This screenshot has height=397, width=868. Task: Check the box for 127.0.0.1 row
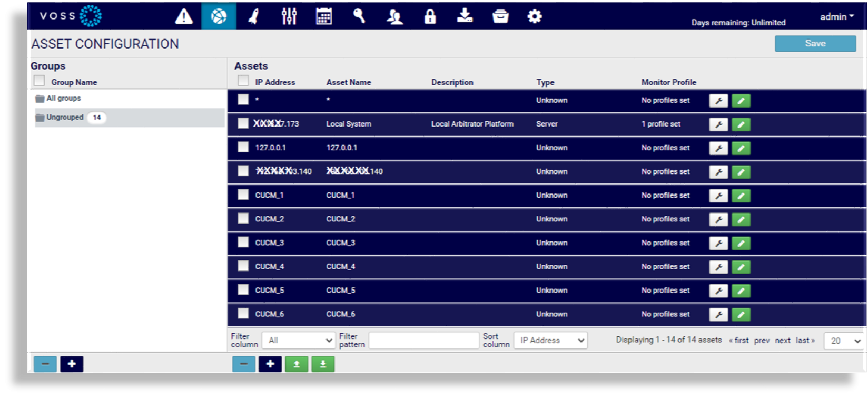coord(243,147)
